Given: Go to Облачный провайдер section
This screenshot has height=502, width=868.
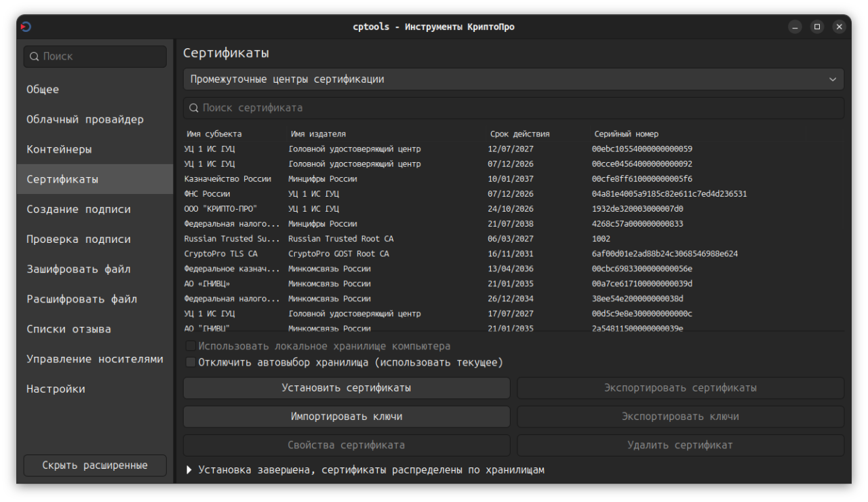Looking at the screenshot, I should click(x=95, y=119).
